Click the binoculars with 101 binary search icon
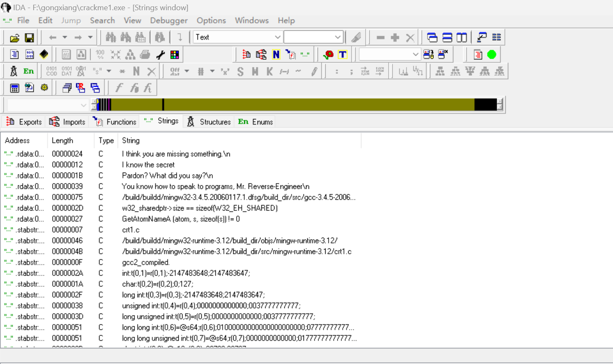The width and height of the screenshot is (613, 364). 140,37
